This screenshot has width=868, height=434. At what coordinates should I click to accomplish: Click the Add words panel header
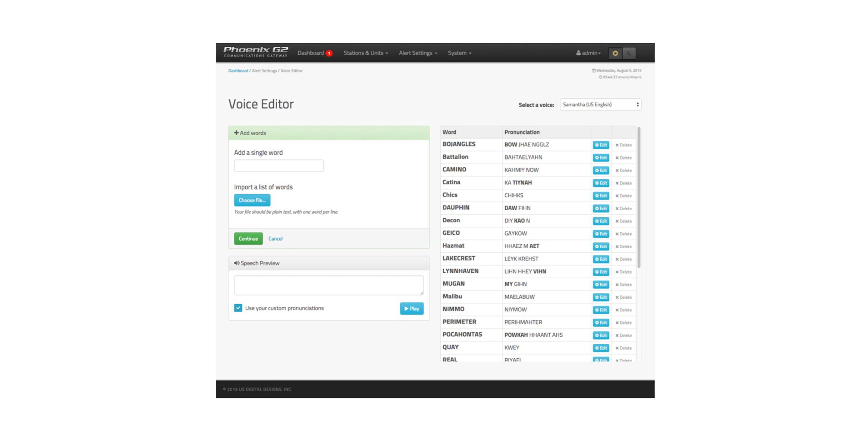tap(329, 133)
